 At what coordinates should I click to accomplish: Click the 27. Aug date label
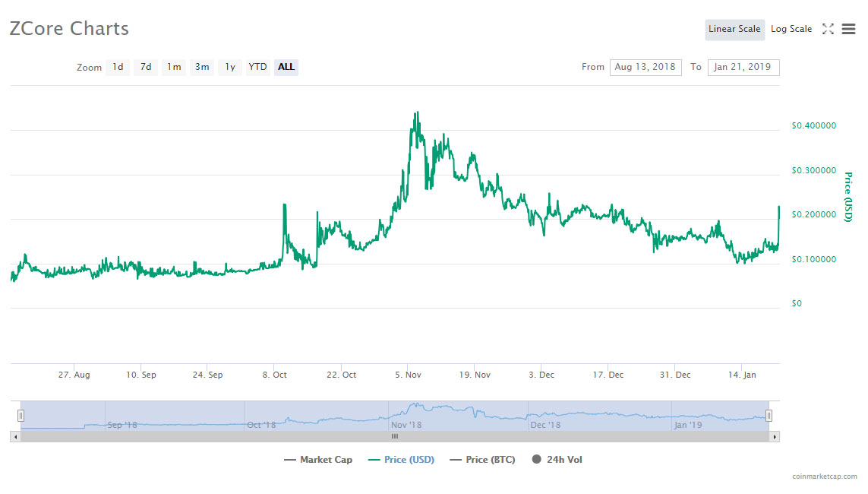tap(74, 375)
